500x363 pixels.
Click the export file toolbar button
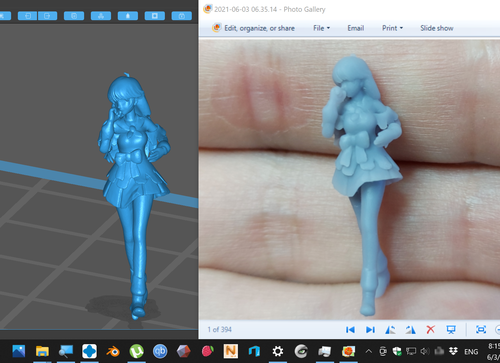(47, 16)
